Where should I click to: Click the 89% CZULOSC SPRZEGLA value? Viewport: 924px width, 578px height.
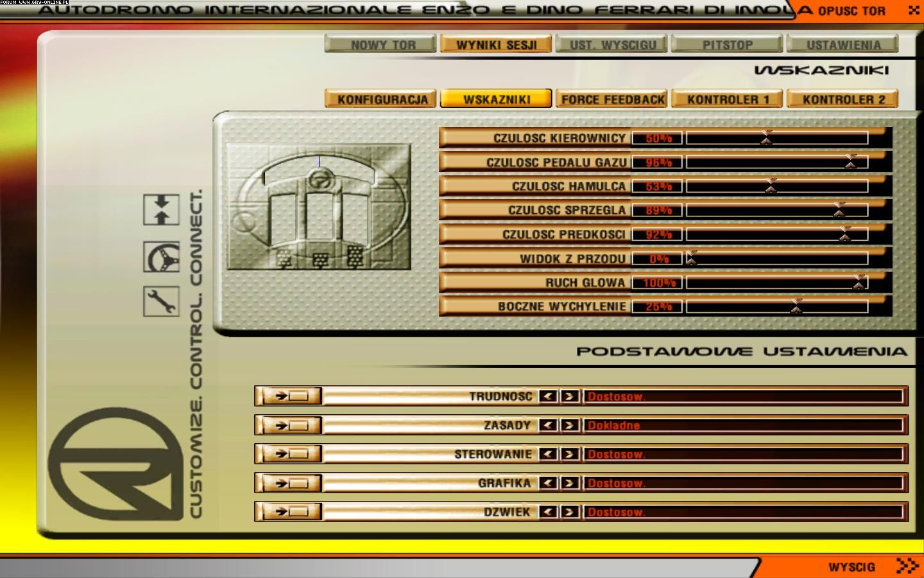(x=658, y=210)
